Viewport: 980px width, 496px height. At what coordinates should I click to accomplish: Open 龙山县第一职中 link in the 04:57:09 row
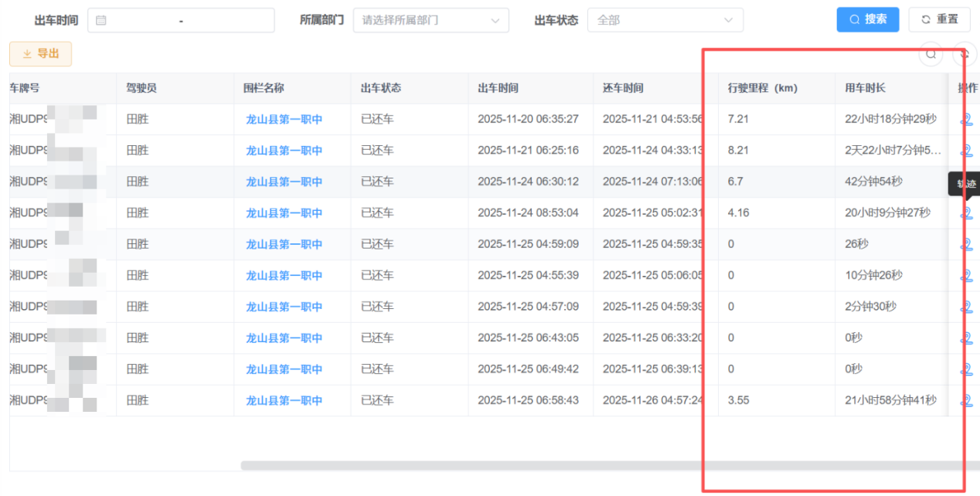(x=284, y=307)
